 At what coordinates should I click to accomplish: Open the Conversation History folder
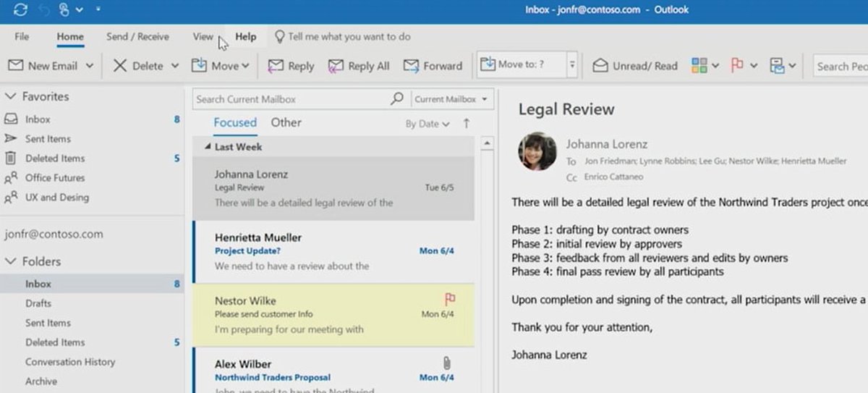(x=70, y=363)
